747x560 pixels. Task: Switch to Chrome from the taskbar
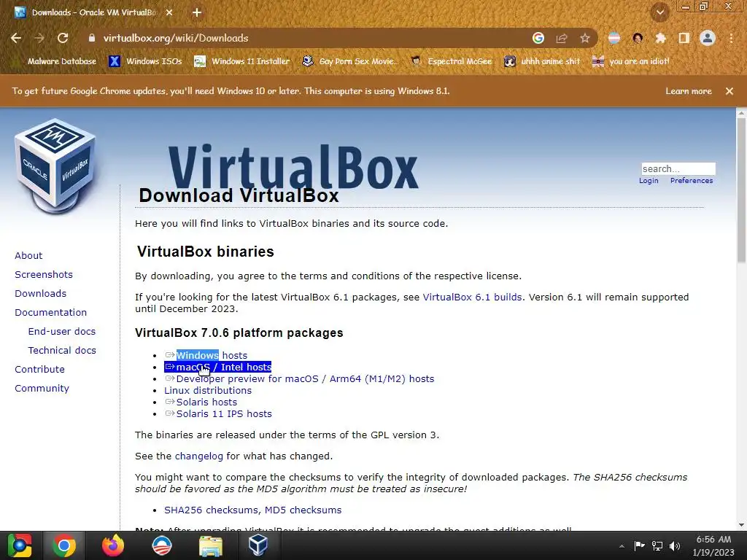pos(64,545)
